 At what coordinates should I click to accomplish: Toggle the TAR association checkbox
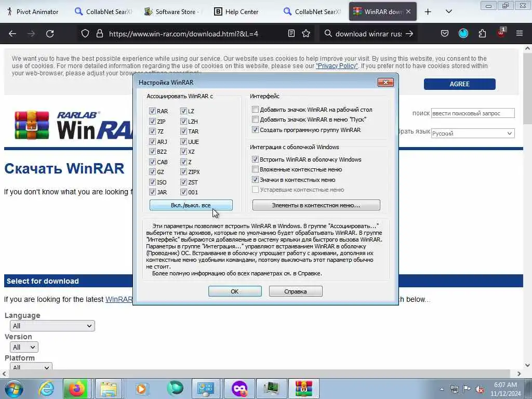pos(183,131)
